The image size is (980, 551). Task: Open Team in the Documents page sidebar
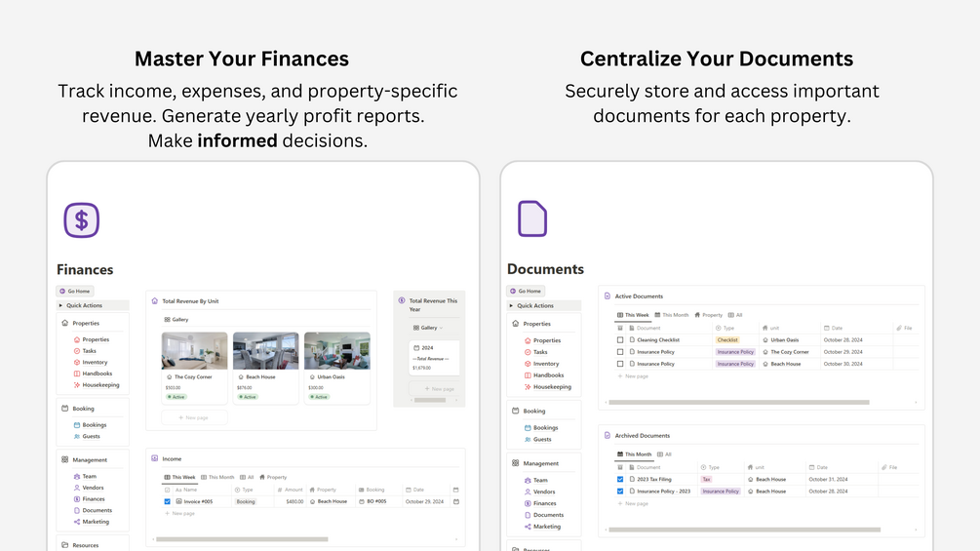coord(536,481)
